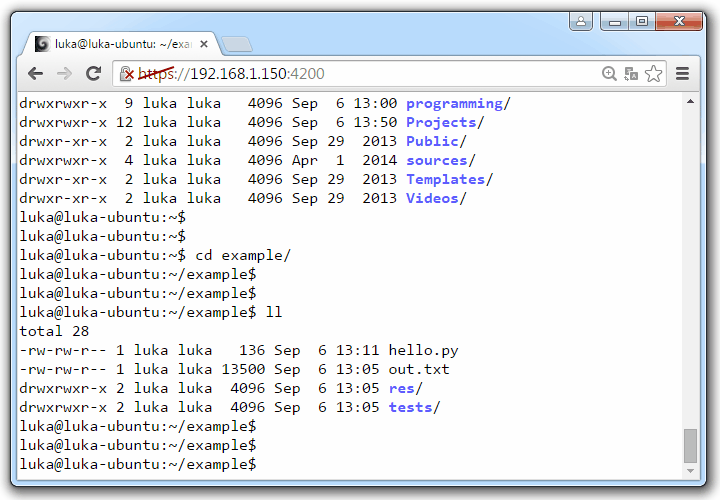Reload the web terminal page

click(93, 73)
